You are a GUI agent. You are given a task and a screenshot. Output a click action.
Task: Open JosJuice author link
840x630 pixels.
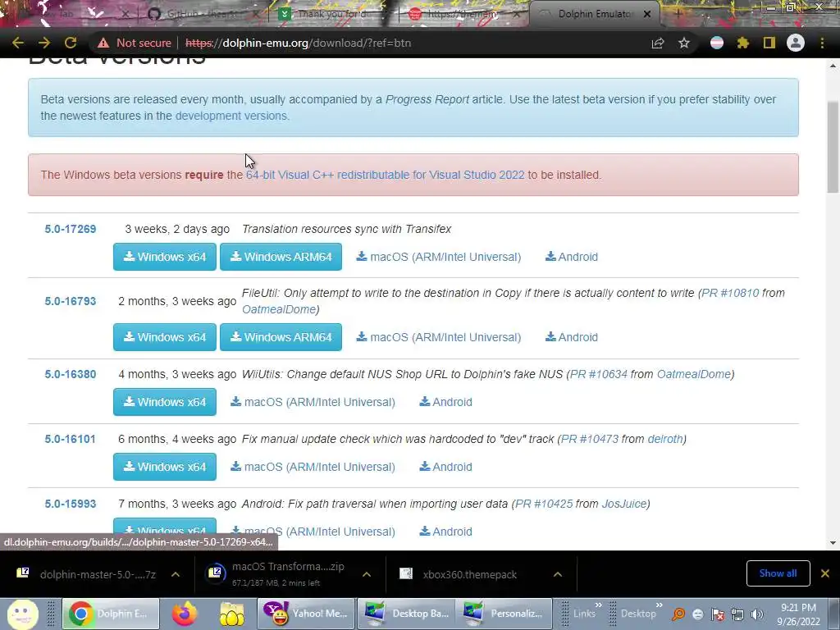click(624, 504)
